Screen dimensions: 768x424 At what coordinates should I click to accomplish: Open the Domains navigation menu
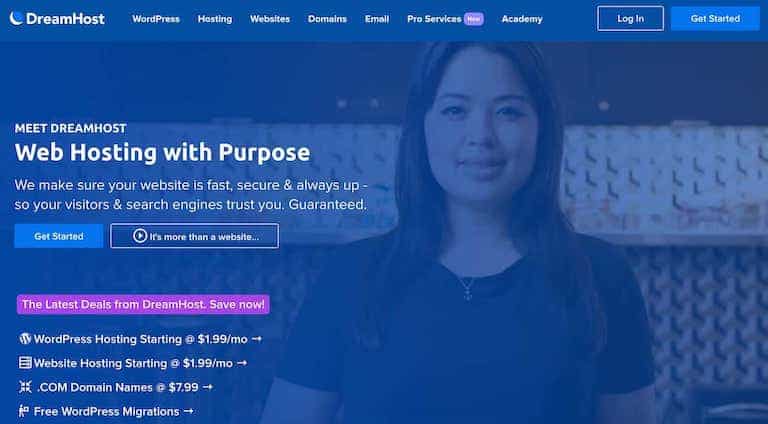pyautogui.click(x=327, y=19)
